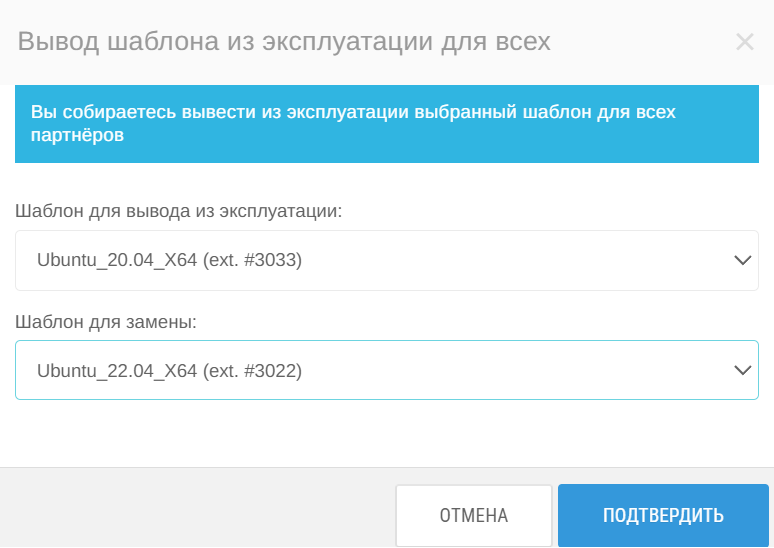
Task: Click the words 'для всех' in the title
Action: pyautogui.click(x=496, y=41)
